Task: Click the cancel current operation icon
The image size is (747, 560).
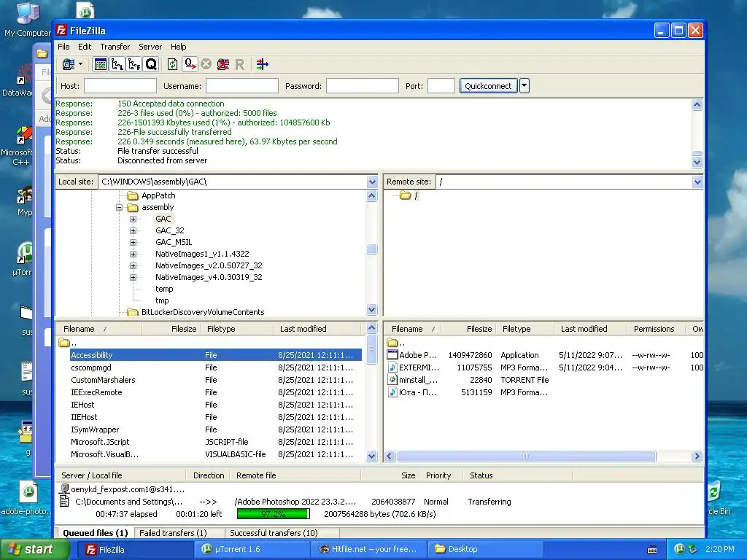Action: point(206,64)
